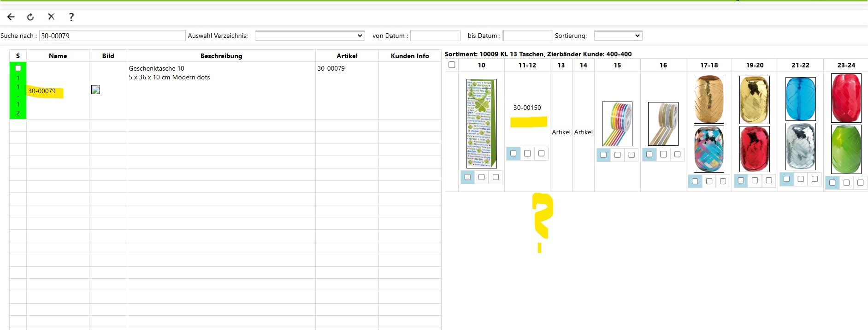The width and height of the screenshot is (868, 330).
Task: Click the blue ribbon ball image
Action: click(800, 99)
